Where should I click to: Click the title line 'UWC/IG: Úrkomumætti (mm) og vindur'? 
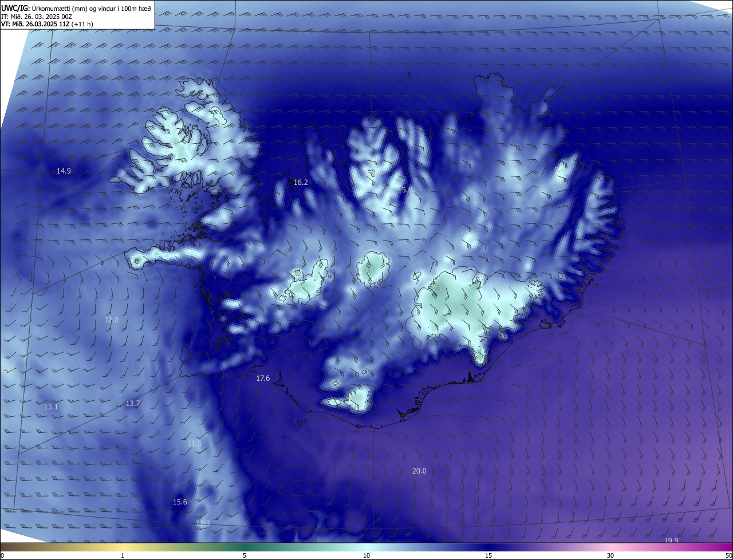76,7
